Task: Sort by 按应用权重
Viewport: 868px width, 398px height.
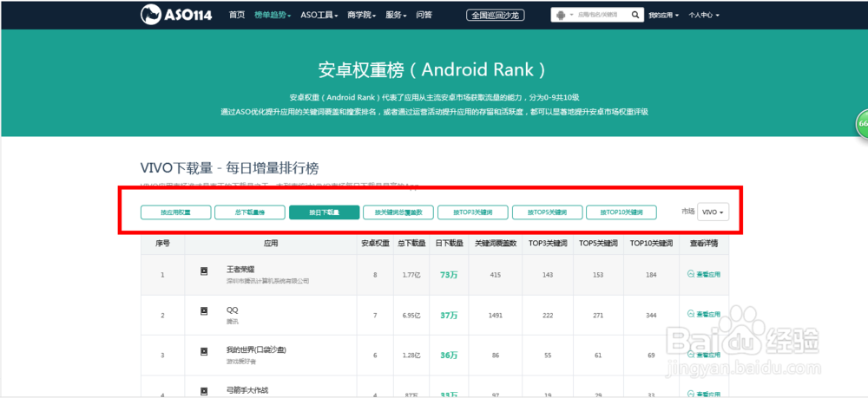Action: 175,212
